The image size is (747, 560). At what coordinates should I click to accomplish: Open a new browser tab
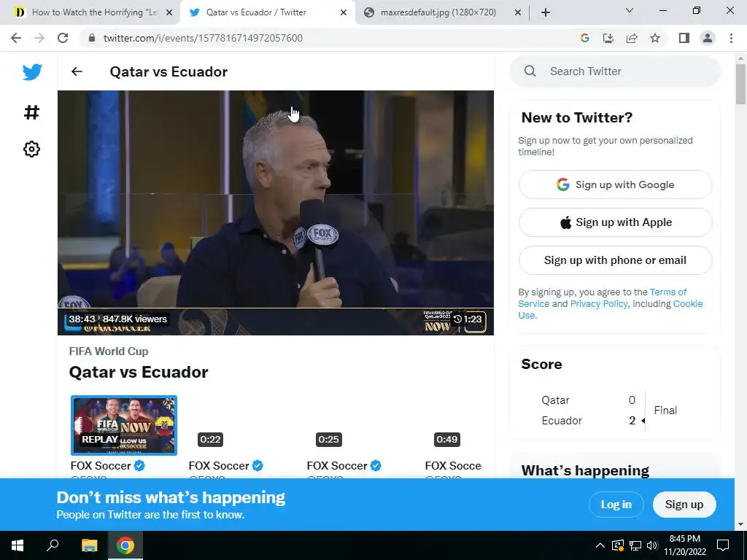click(x=546, y=12)
